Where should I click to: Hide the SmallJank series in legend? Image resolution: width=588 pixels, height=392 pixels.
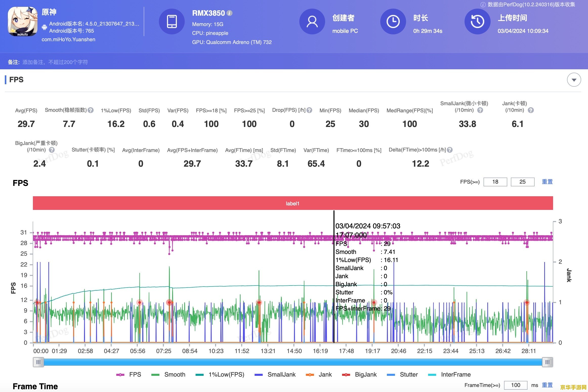pyautogui.click(x=275, y=375)
